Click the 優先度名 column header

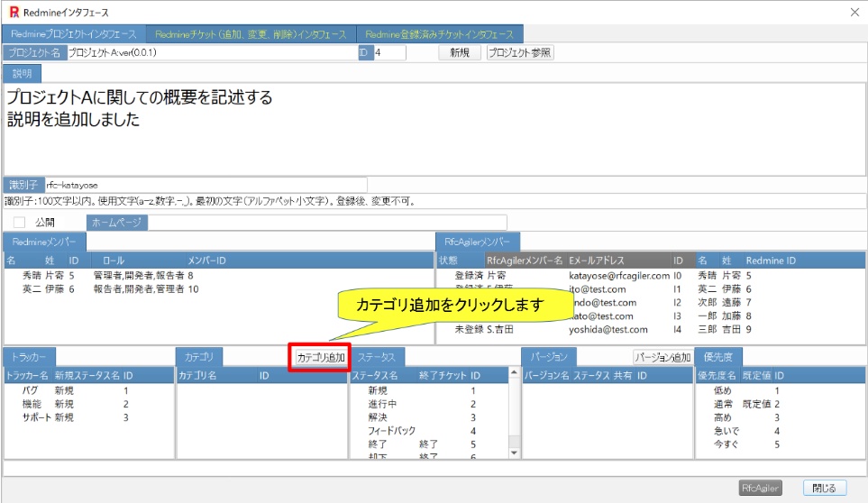(717, 375)
